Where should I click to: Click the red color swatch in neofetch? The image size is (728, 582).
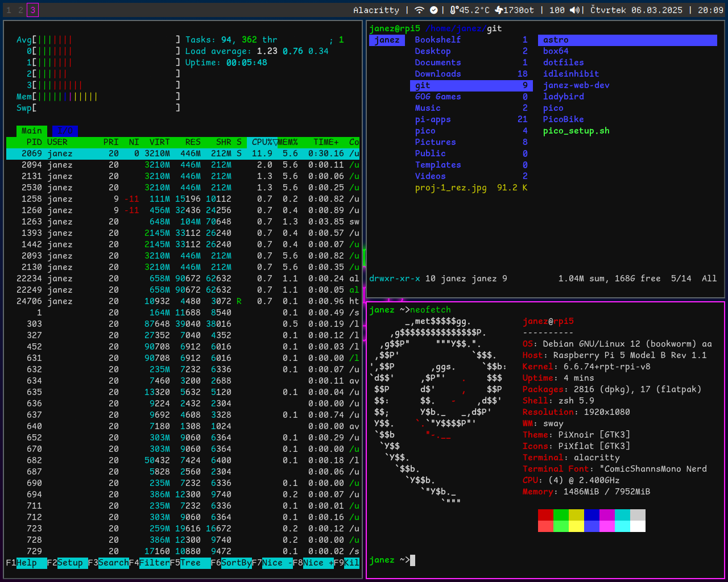pos(545,514)
